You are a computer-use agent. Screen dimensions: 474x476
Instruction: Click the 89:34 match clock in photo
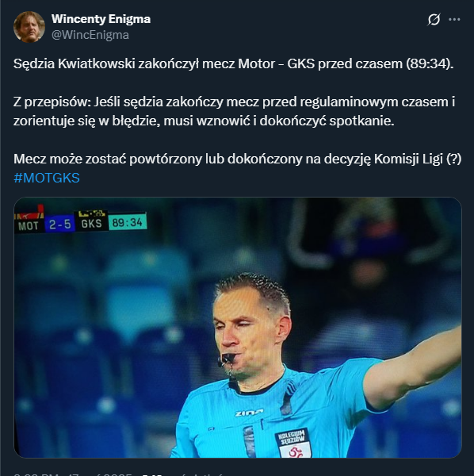pyautogui.click(x=128, y=222)
